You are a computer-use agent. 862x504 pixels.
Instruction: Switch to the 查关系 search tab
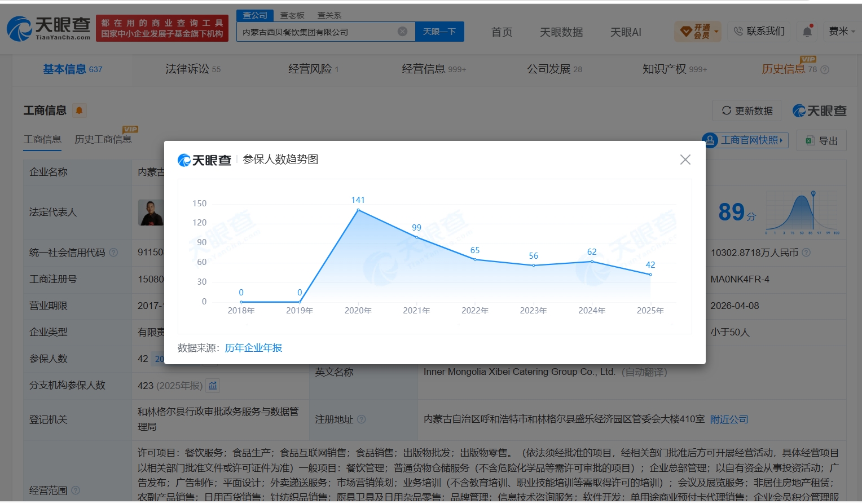(x=329, y=15)
